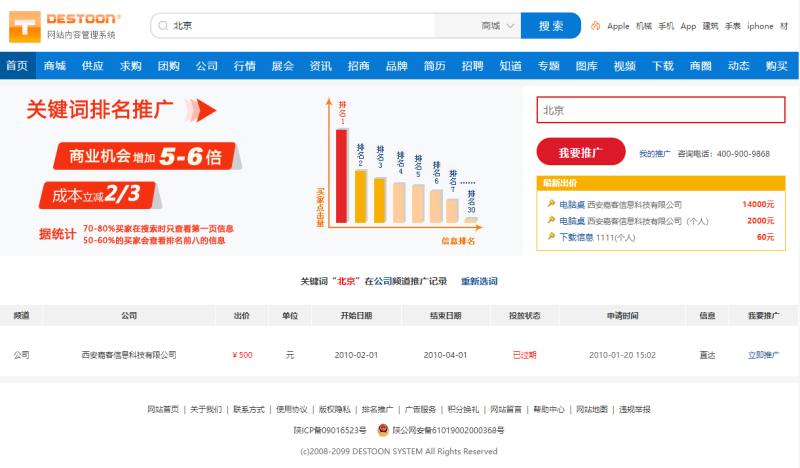Open 供应 nav tab
800x468 pixels.
(92, 65)
